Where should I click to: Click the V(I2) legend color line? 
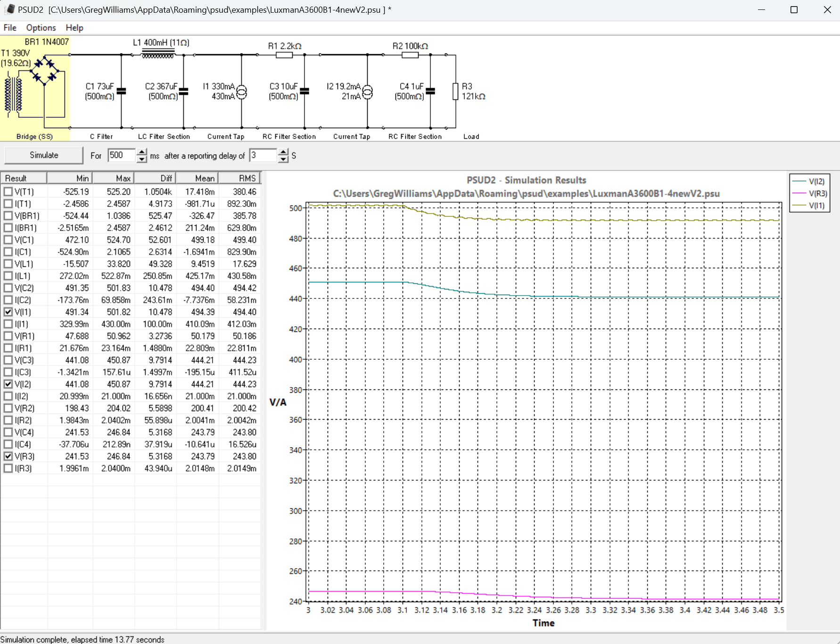799,182
